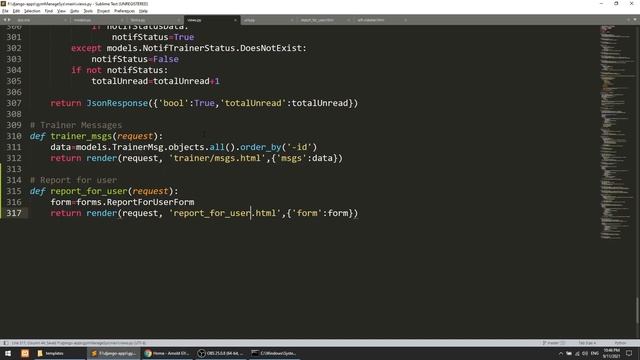Click the editor vertical scrollbar thumb

point(637,311)
